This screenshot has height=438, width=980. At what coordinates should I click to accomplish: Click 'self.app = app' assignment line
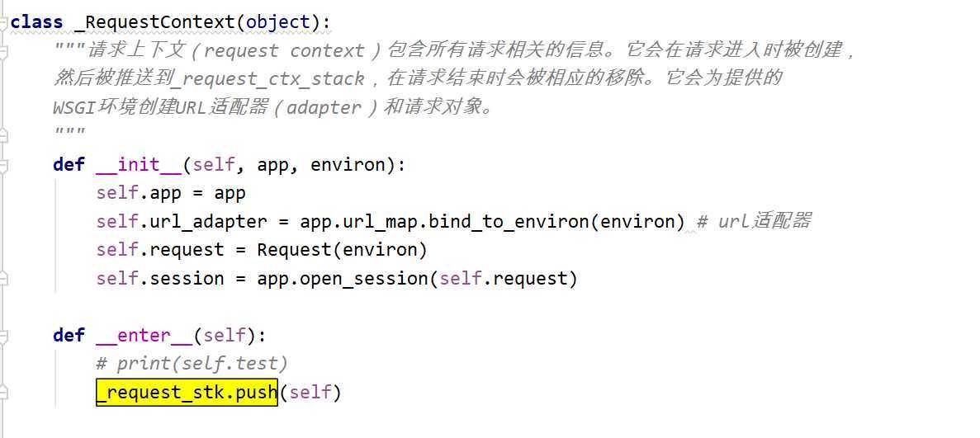coord(170,193)
